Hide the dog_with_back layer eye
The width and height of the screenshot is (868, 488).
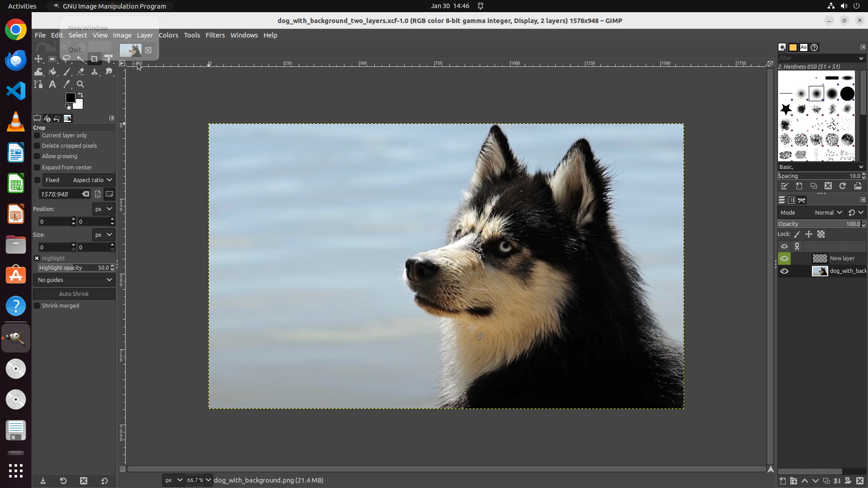point(784,271)
